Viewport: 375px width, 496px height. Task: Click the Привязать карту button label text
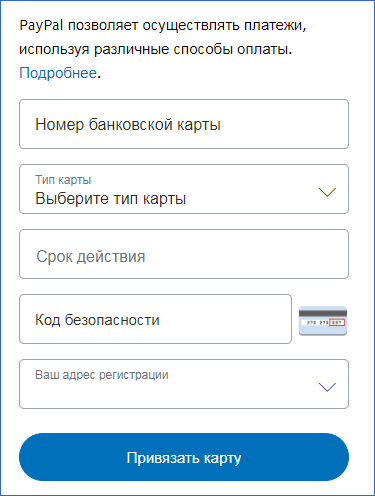click(184, 458)
